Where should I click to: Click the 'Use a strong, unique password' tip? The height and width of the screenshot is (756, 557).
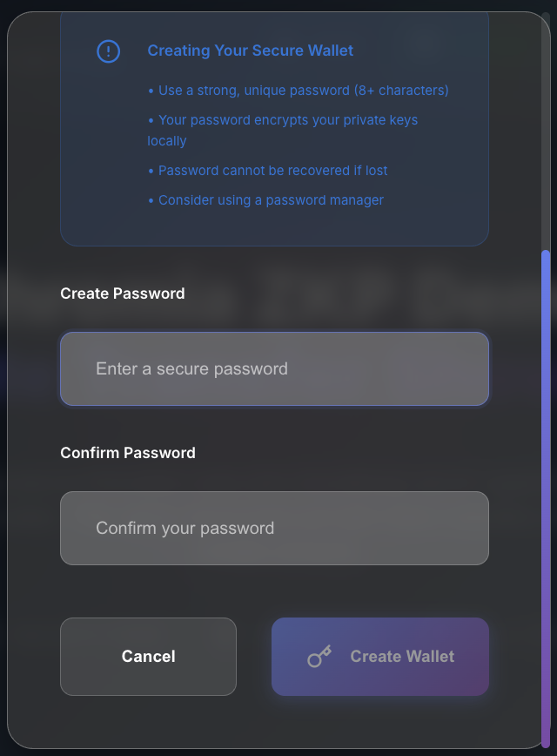tap(300, 90)
